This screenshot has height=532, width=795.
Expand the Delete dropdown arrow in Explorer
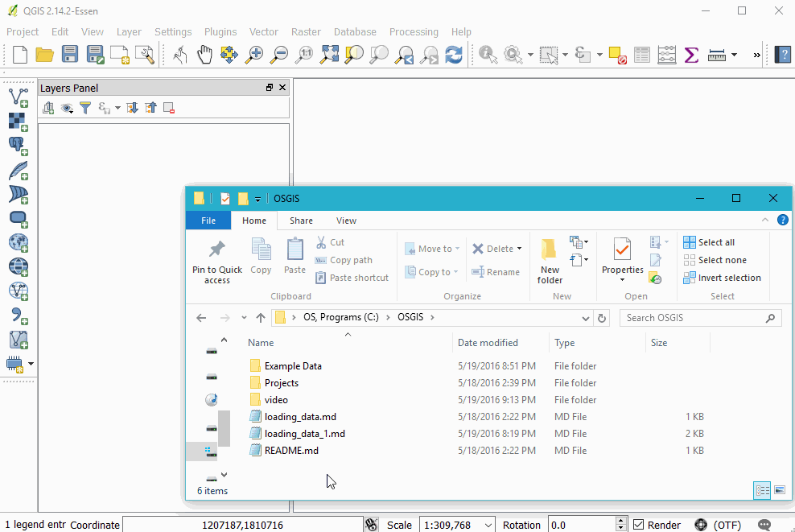click(x=519, y=249)
